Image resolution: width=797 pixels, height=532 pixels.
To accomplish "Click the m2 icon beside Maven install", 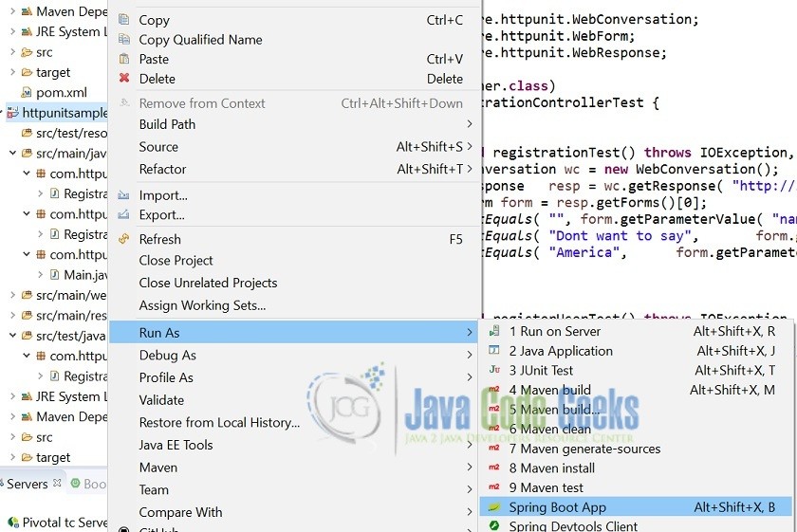I will (494, 468).
